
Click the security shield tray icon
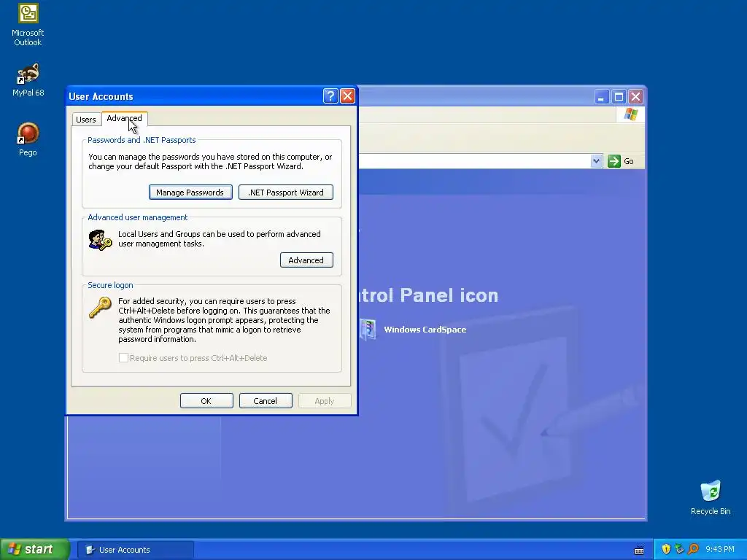666,549
